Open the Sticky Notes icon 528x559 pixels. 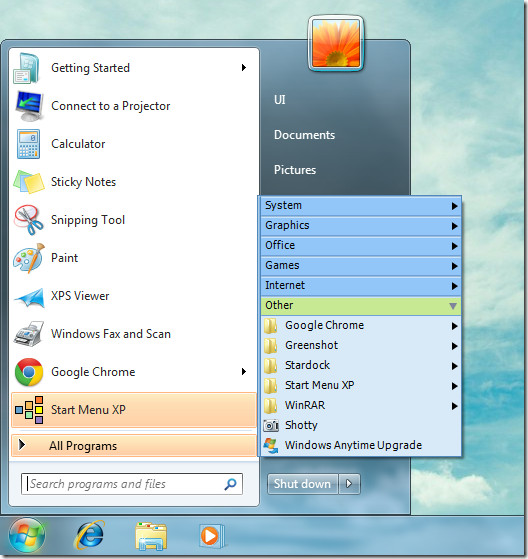pos(29,182)
